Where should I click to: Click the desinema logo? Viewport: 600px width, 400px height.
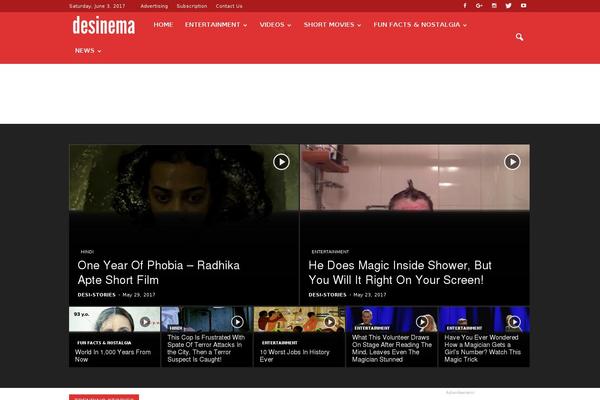coord(104,26)
